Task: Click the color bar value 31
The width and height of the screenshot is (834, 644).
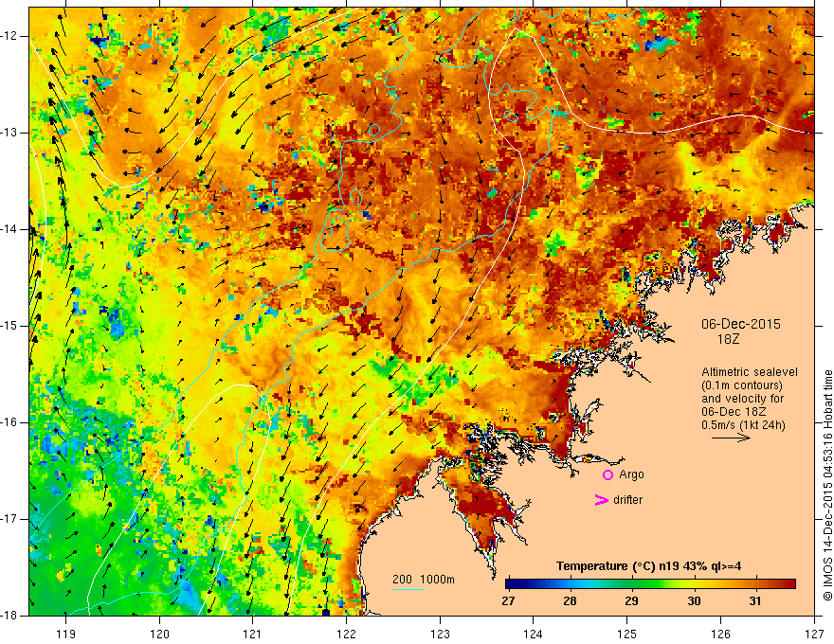Action: coord(754,601)
